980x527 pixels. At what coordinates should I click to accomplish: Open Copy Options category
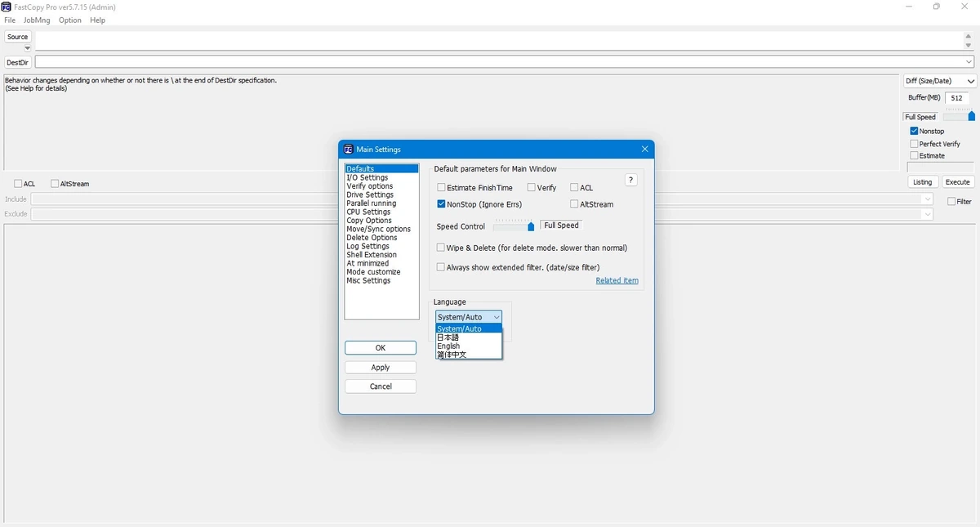click(381, 221)
